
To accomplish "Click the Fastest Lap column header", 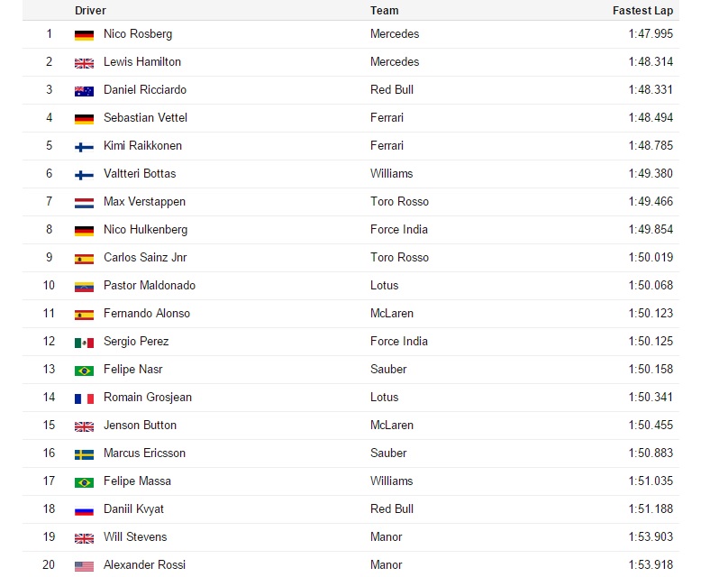I will click(642, 11).
